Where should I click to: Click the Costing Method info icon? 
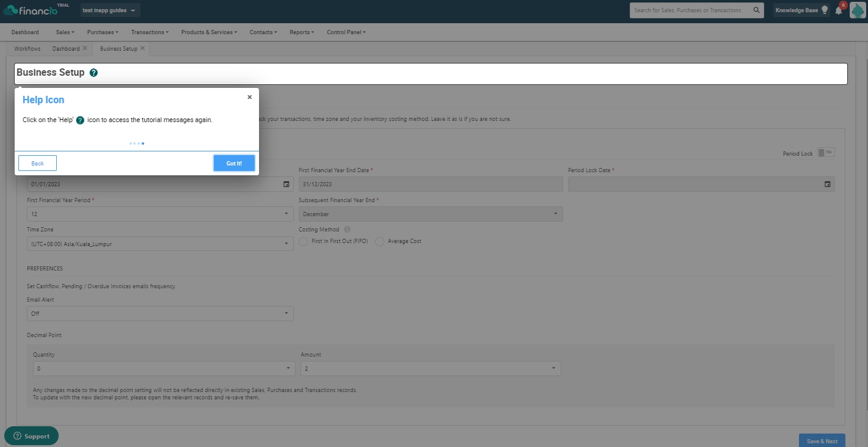(x=347, y=230)
